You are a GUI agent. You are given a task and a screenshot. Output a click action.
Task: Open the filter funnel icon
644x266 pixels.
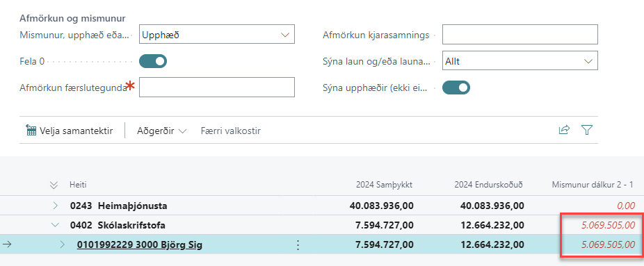[587, 130]
